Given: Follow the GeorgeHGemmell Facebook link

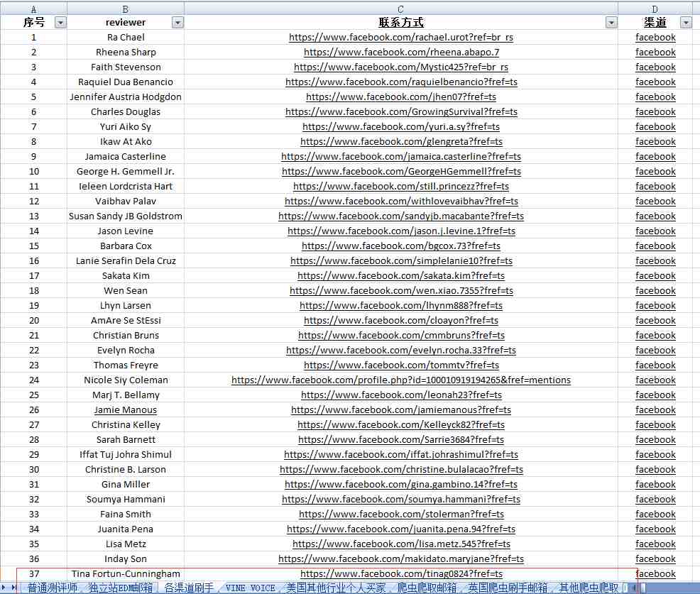Looking at the screenshot, I should click(x=401, y=171).
